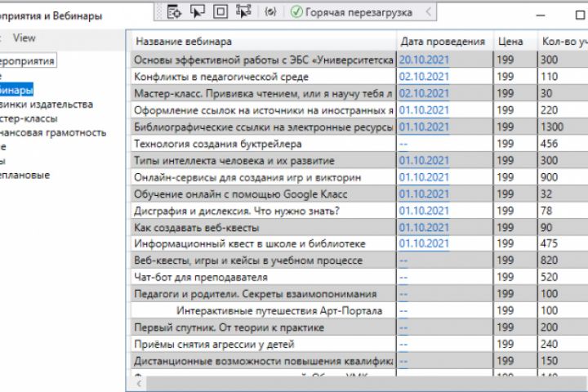Viewport: 588px width, 392px height.
Task: Click the '--' date in 'Технология создания буктрейлера' row
Action: (403, 144)
